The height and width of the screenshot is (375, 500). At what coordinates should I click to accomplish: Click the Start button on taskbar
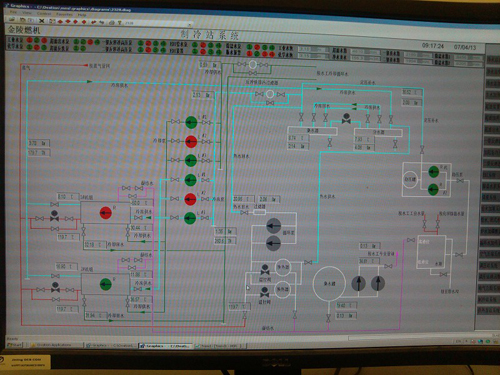(x=14, y=344)
